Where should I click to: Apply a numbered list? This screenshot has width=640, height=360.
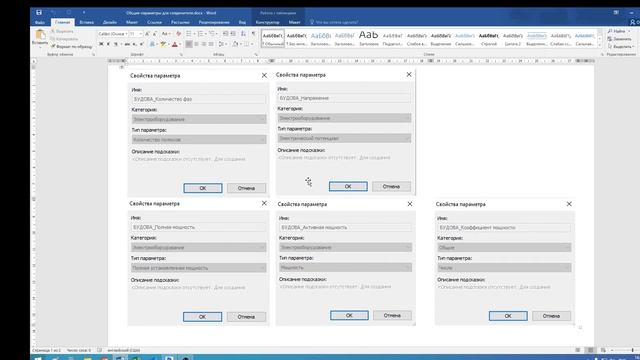click(x=201, y=34)
